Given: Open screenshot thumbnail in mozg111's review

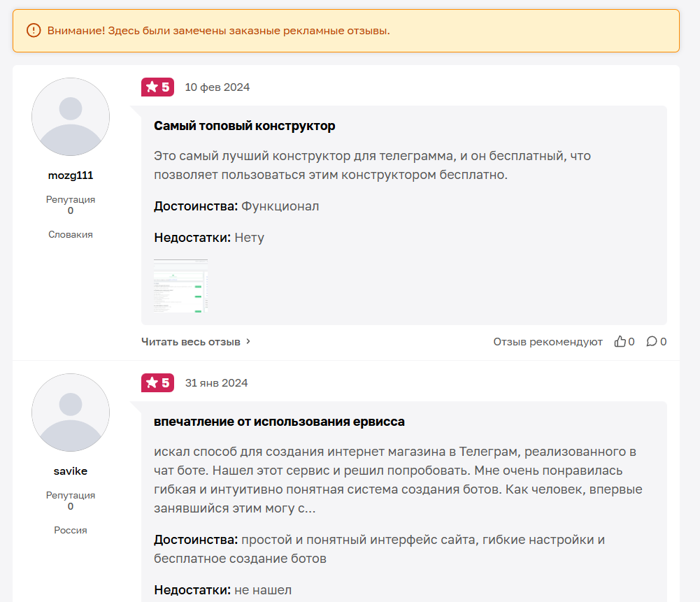Looking at the screenshot, I should point(180,286).
